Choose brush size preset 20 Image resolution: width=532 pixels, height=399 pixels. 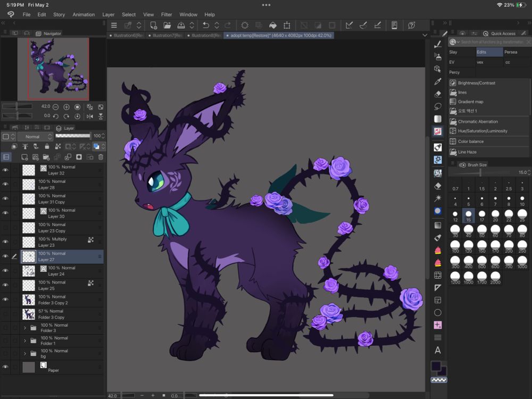click(x=495, y=216)
